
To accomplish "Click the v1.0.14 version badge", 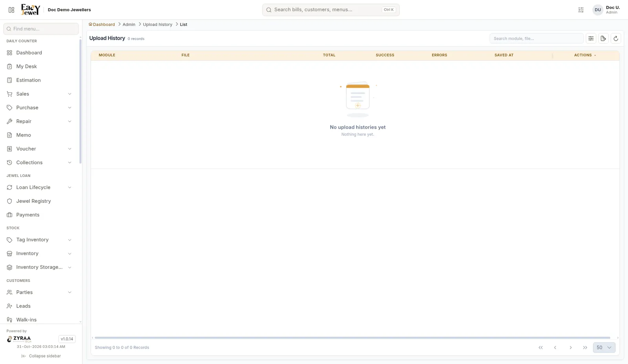I will (67, 339).
